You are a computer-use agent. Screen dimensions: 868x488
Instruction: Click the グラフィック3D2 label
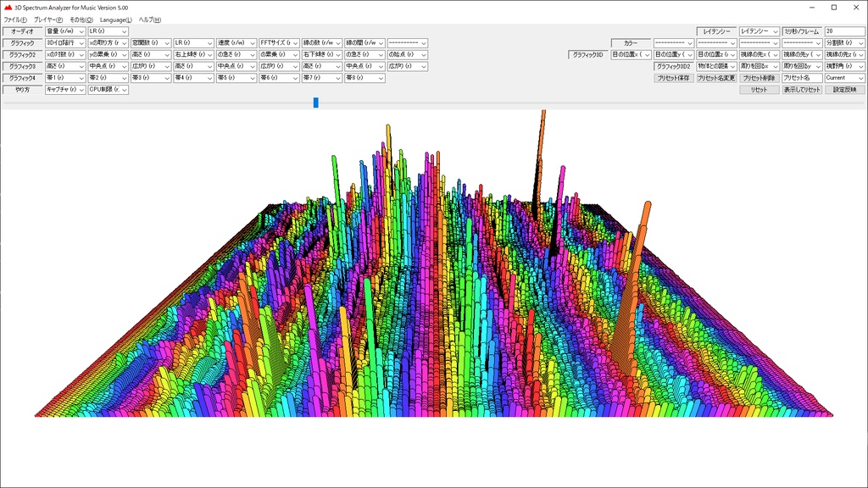click(x=674, y=66)
